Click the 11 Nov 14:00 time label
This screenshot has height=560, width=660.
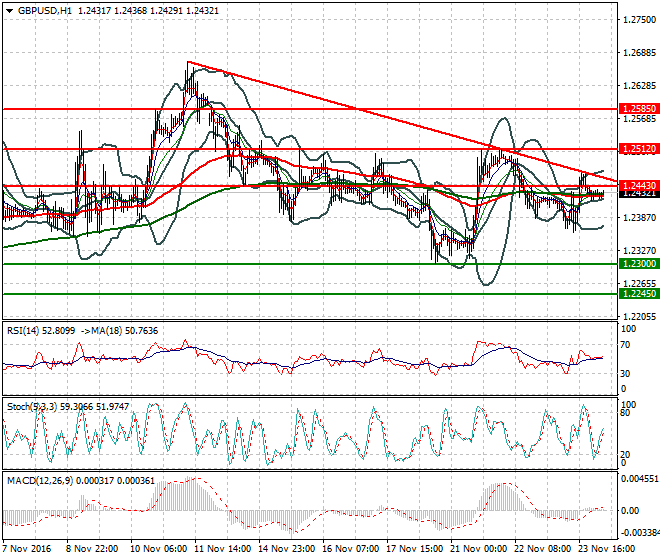click(223, 549)
